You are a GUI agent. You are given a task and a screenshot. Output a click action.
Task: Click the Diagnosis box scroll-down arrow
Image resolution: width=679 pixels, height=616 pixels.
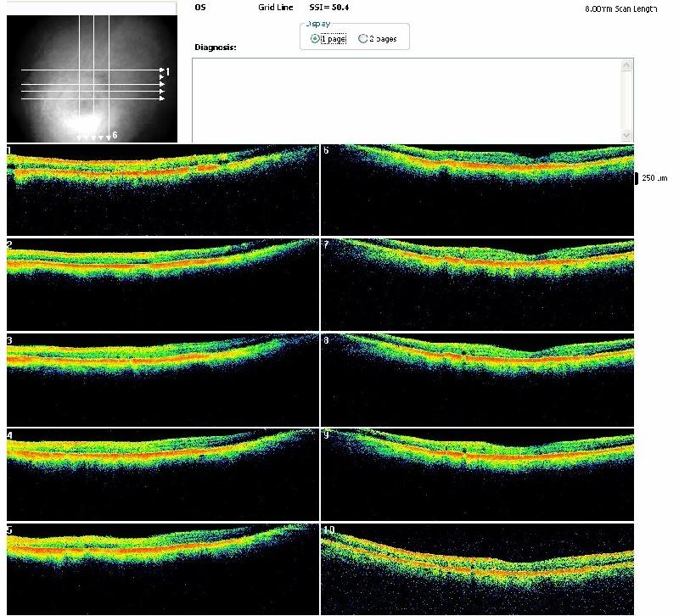(x=626, y=136)
